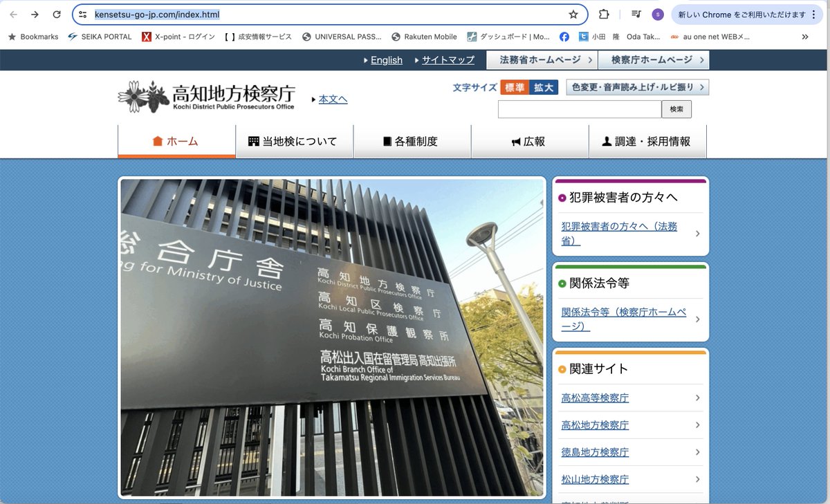Click the browser reload icon
The image size is (830, 504).
[57, 15]
